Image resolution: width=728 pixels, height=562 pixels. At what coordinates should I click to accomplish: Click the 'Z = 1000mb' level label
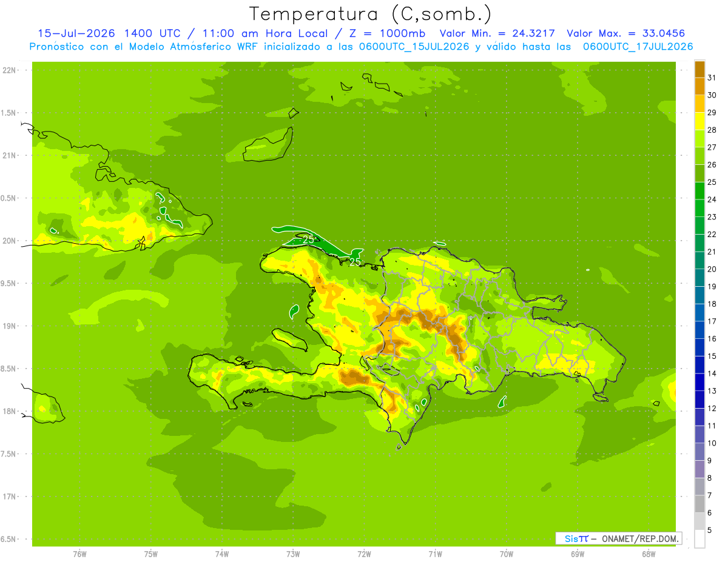(x=387, y=33)
